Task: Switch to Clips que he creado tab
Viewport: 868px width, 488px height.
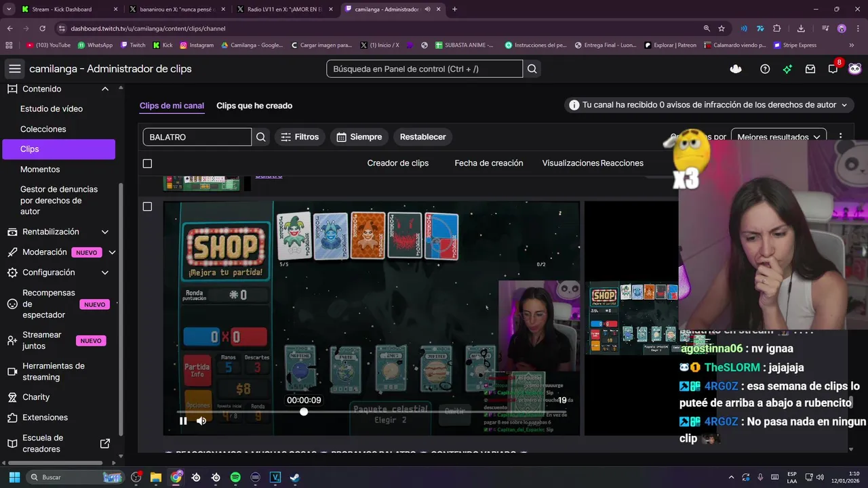Action: click(254, 106)
